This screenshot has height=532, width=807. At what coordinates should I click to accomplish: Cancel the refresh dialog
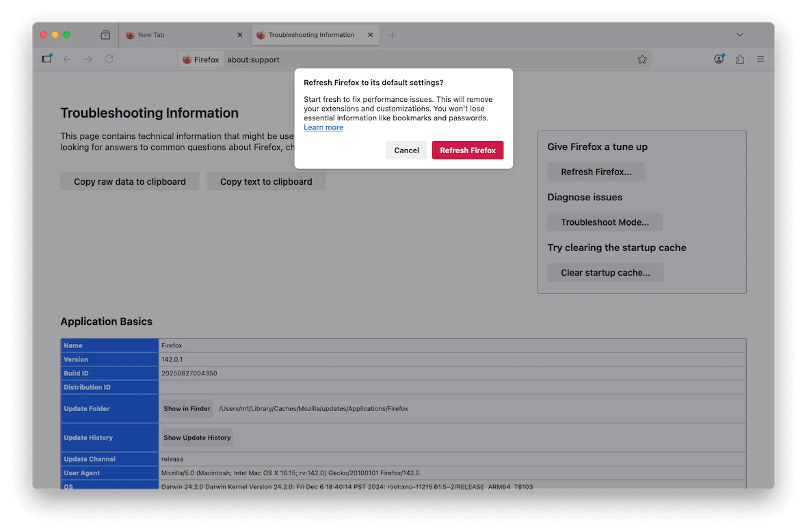pyautogui.click(x=407, y=150)
